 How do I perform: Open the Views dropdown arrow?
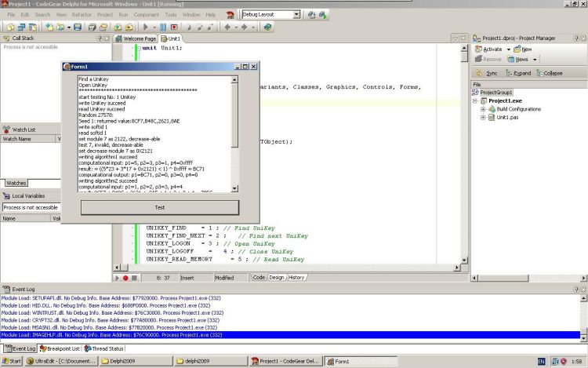(535, 60)
